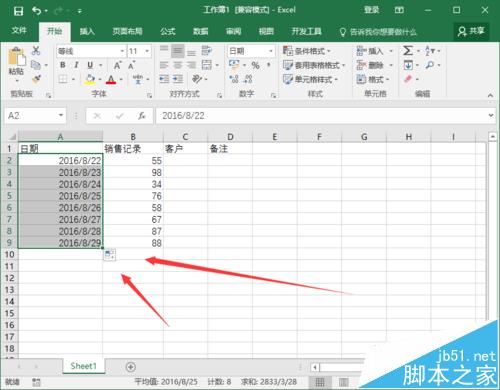Toggle middle vertical align
The width and height of the screenshot is (500, 390).
tap(178, 51)
